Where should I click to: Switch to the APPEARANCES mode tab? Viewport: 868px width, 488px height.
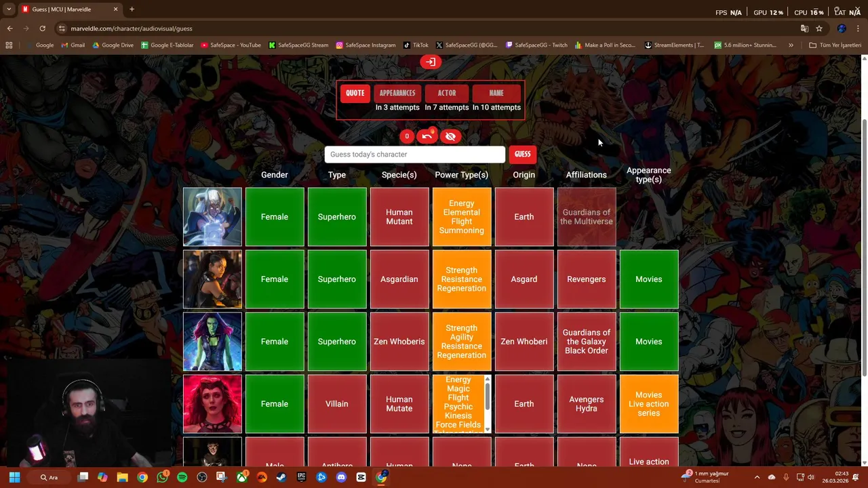397,93
